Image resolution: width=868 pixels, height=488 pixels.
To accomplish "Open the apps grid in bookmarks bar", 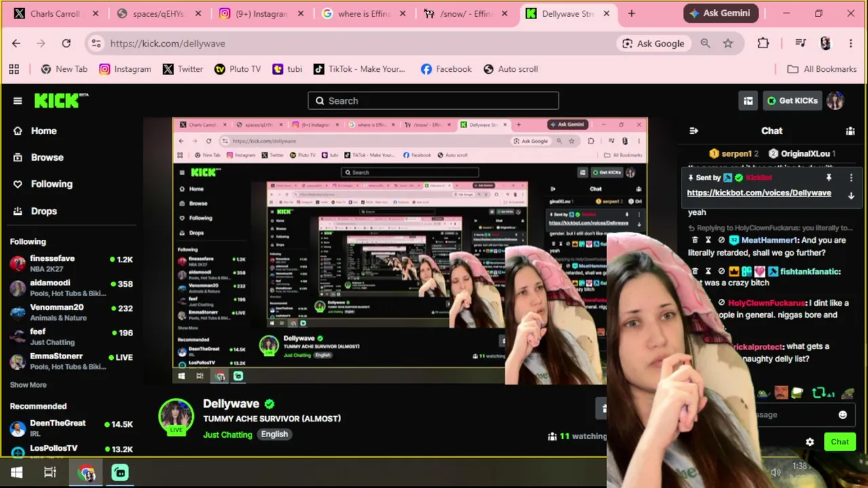I will click(14, 69).
